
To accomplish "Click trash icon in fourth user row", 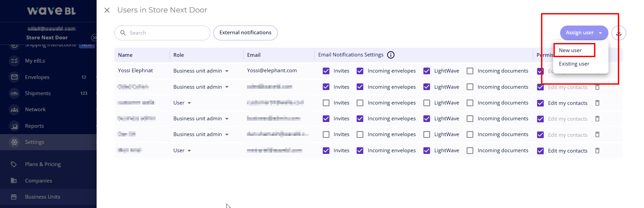I will [597, 119].
